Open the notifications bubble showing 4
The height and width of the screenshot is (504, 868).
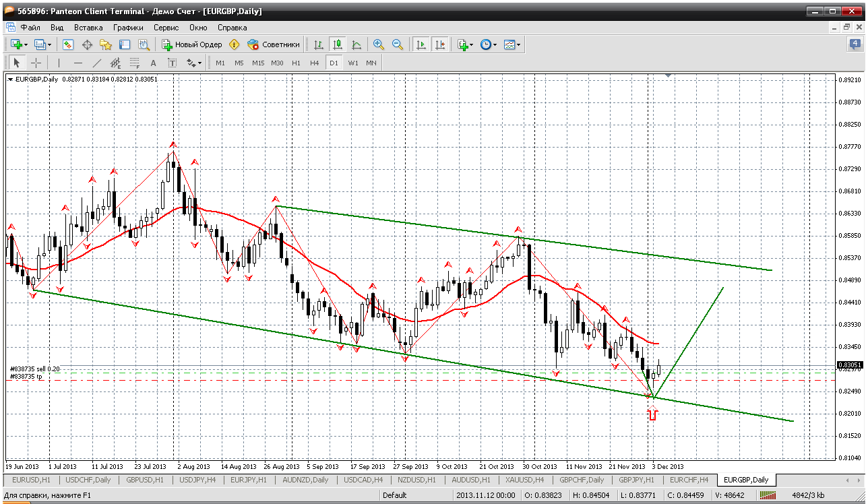[x=855, y=44]
